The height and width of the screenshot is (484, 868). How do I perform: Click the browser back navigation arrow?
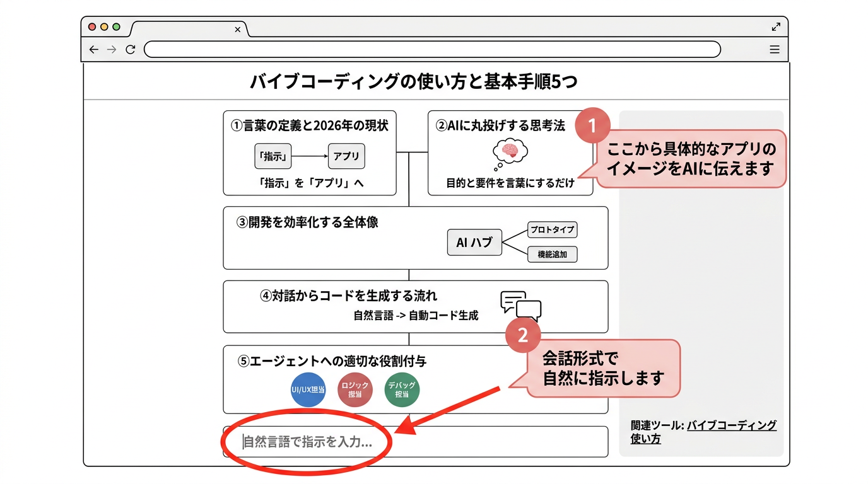(93, 49)
